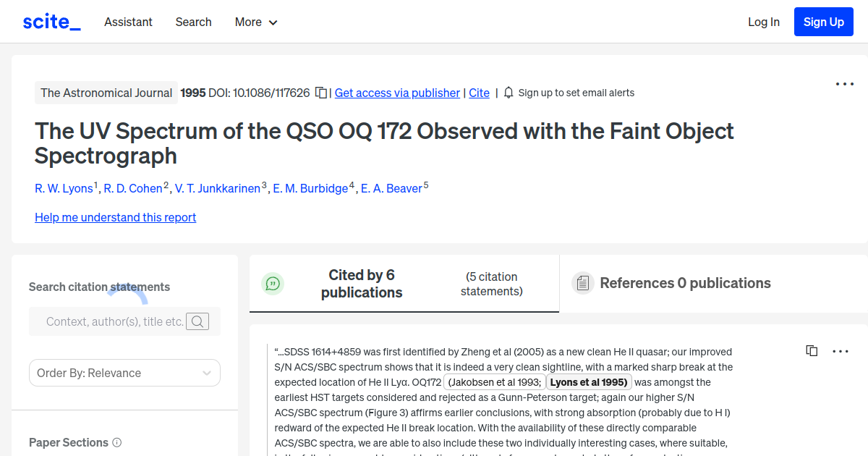Viewport: 868px width, 456px height.
Task: Click the Sign Up button
Action: [x=823, y=21]
